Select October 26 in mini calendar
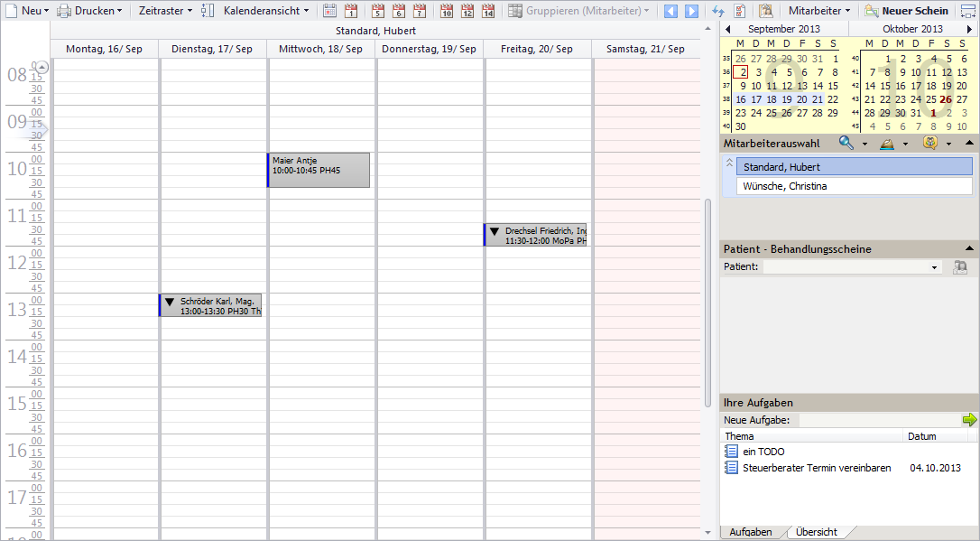This screenshot has height=541, width=980. click(946, 99)
